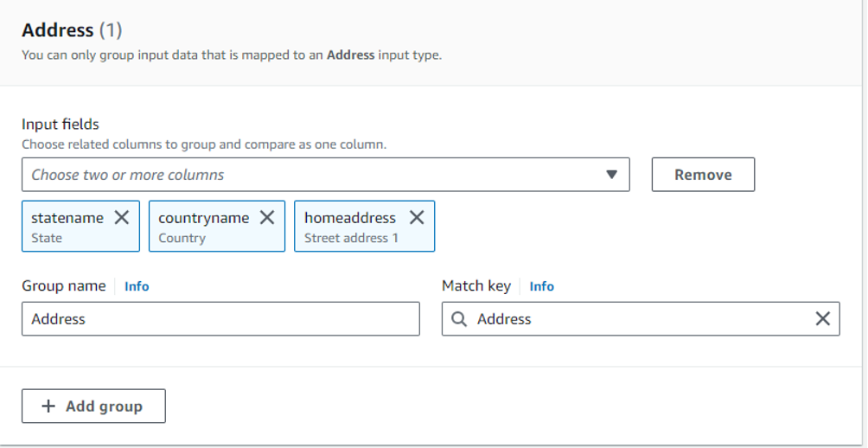Click the 'Group name' field label
The width and height of the screenshot is (868, 448).
64,286
